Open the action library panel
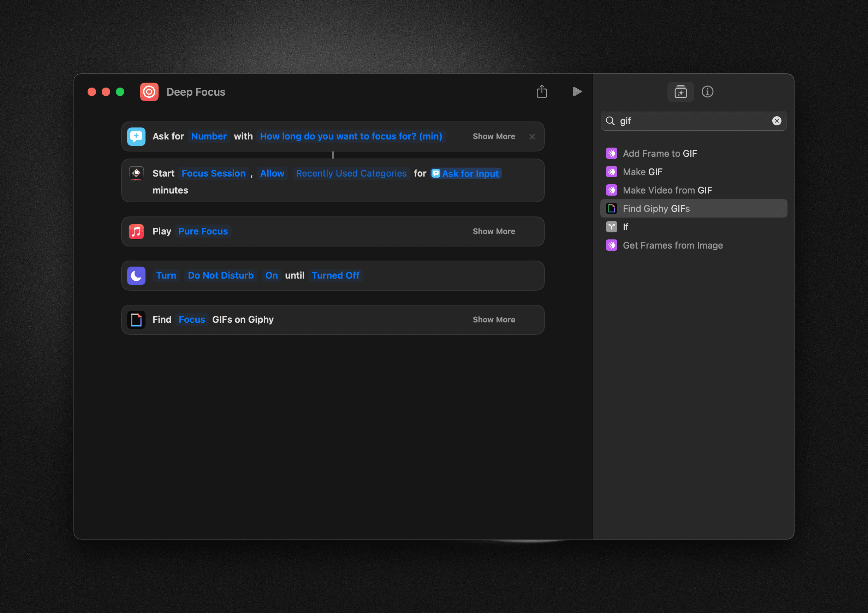This screenshot has height=613, width=868. 680,91
